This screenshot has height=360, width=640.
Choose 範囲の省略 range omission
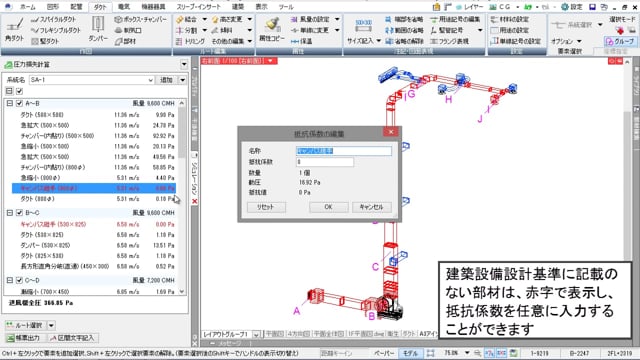[x=404, y=30]
